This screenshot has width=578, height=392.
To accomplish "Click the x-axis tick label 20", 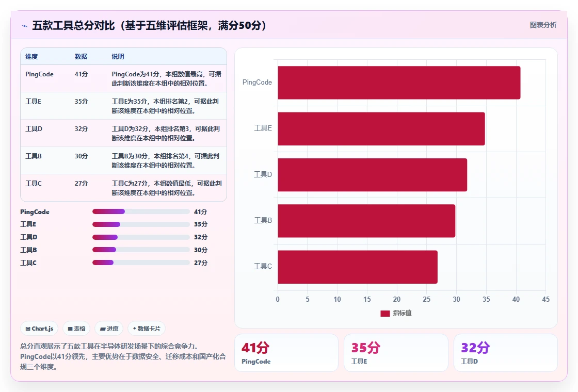I will point(397,300).
